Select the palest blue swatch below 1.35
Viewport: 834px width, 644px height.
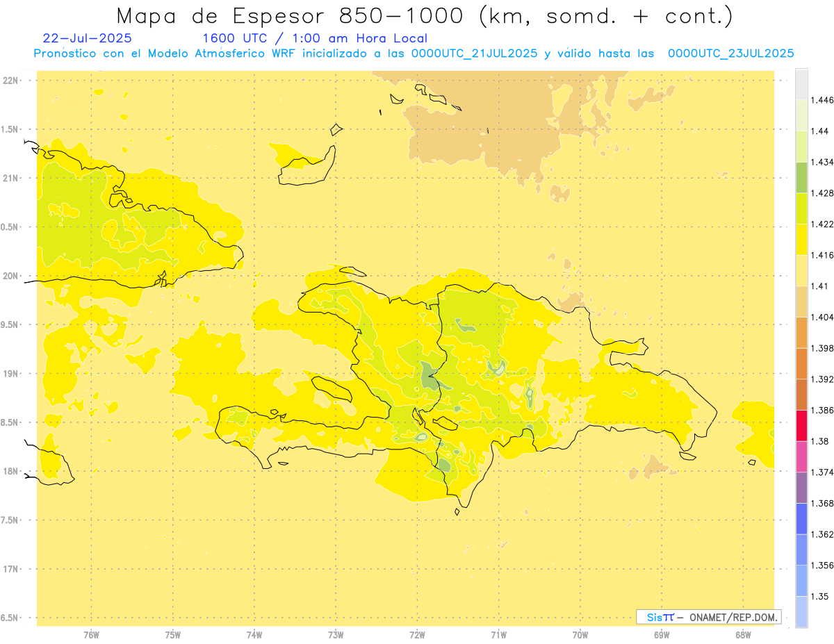pos(801,611)
